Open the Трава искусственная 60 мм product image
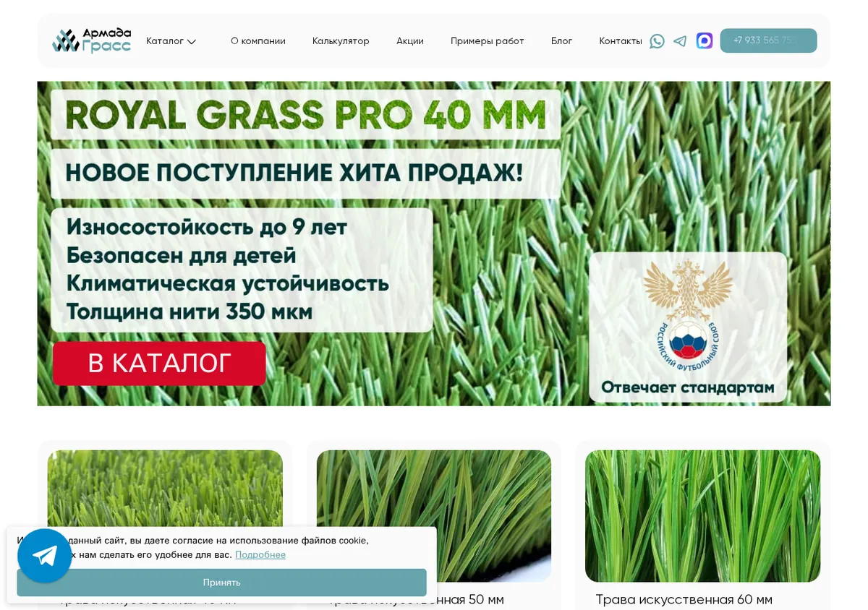The width and height of the screenshot is (868, 610). pos(702,516)
